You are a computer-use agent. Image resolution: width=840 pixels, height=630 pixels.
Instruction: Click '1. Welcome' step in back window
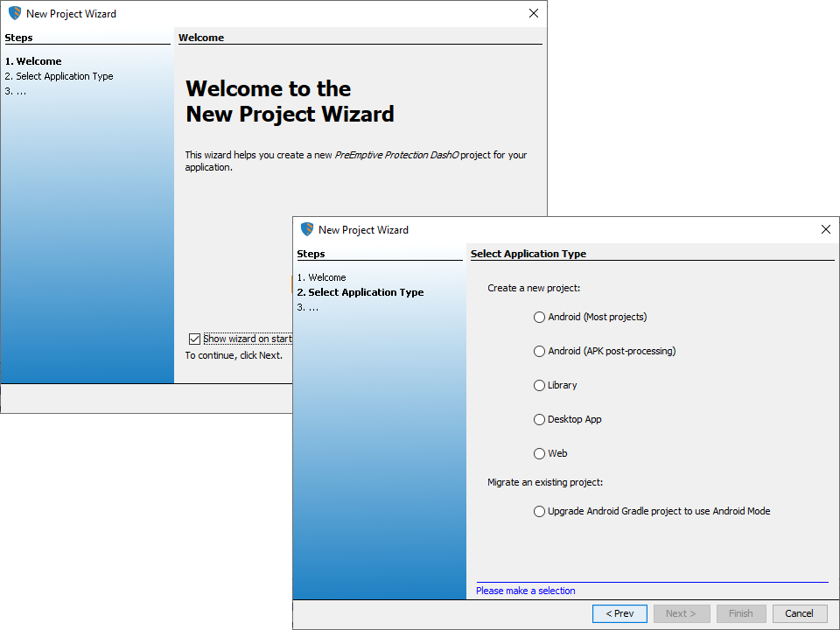[x=33, y=61]
